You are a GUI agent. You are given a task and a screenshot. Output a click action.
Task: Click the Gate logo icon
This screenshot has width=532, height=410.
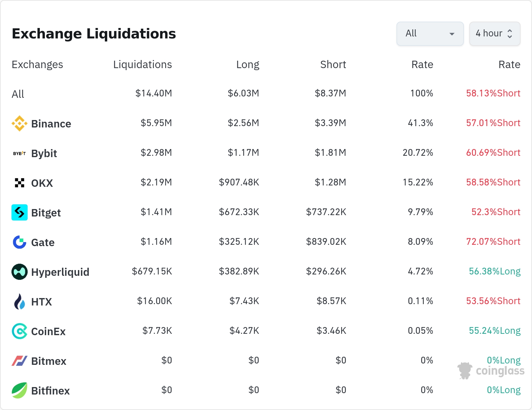click(x=19, y=242)
